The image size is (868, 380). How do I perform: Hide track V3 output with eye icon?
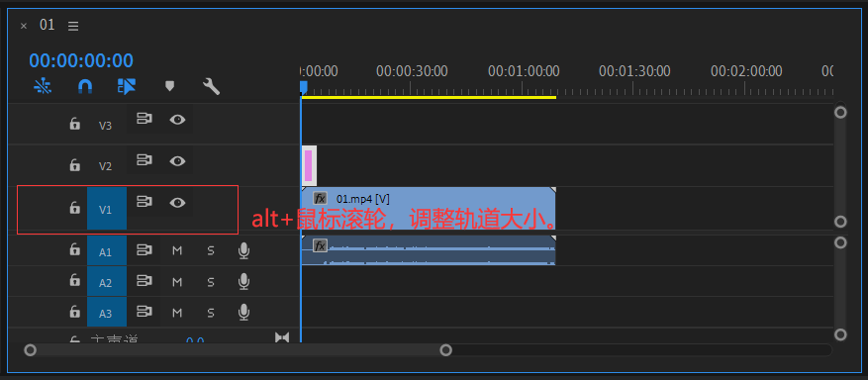(x=177, y=119)
